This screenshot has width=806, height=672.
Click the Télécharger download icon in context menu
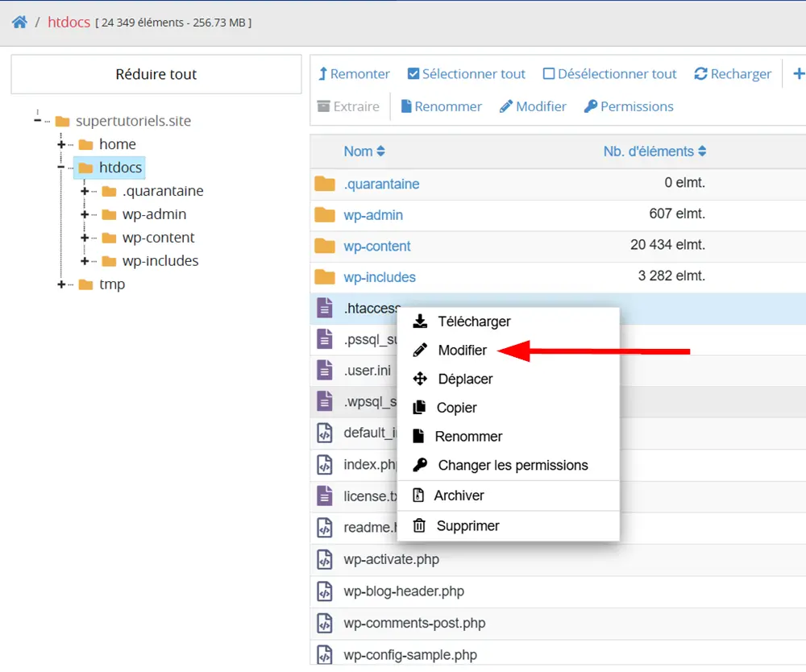[x=420, y=321]
